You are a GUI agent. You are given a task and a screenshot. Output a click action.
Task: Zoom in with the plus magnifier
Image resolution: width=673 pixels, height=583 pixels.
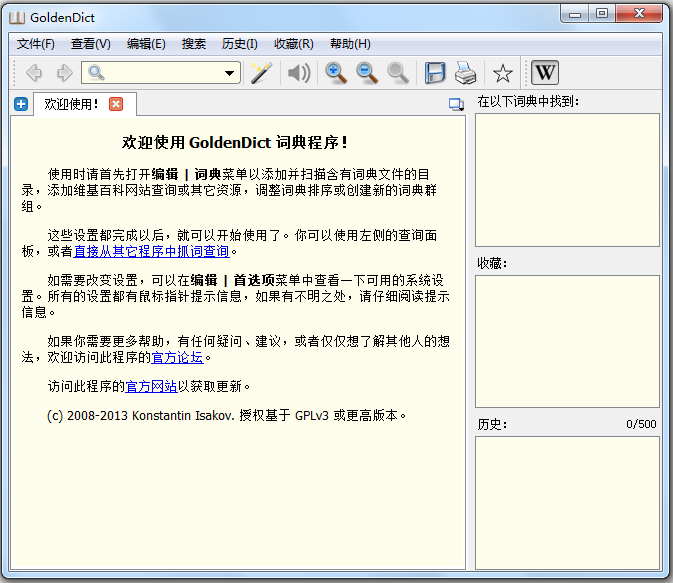335,73
